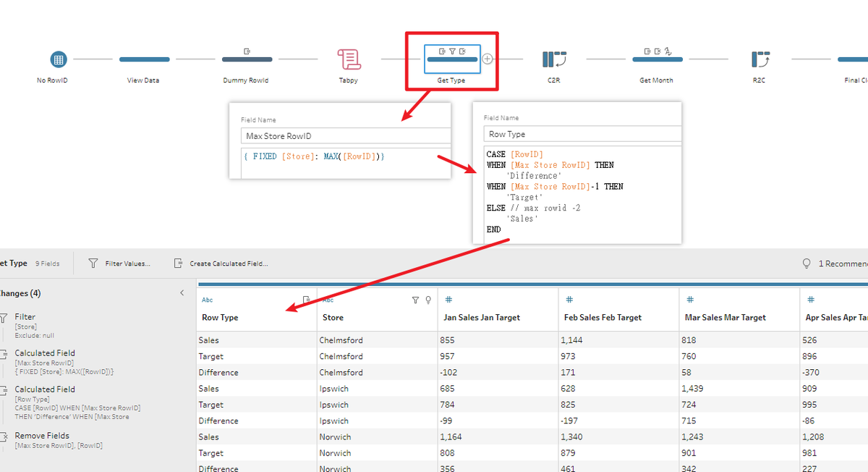Change Apr Sales column number type
Image resolution: width=868 pixels, height=472 pixels.
point(811,300)
